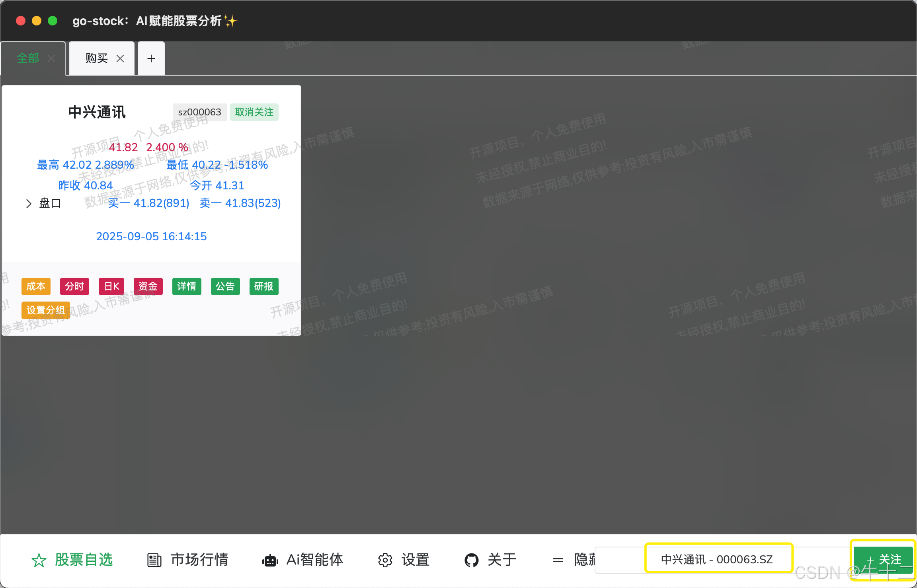
Task: Click the red 资金 button
Action: pos(148,286)
